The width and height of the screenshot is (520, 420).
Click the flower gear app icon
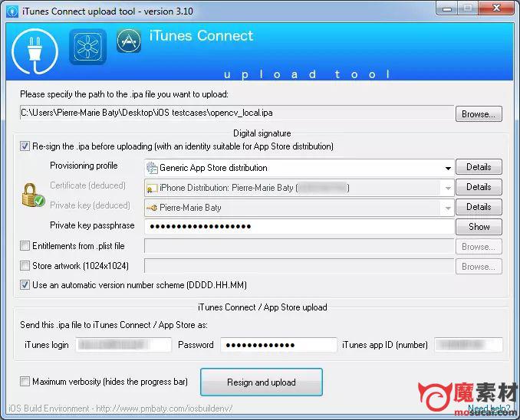(x=88, y=47)
